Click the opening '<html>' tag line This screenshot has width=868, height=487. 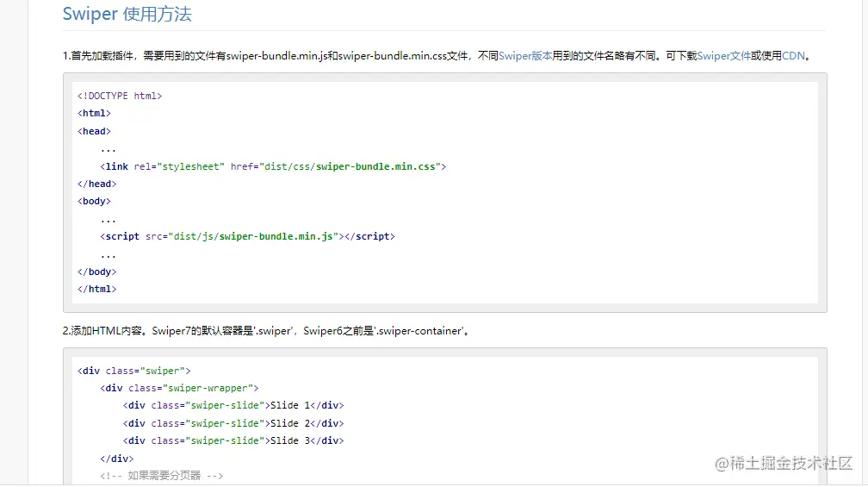pyautogui.click(x=94, y=113)
